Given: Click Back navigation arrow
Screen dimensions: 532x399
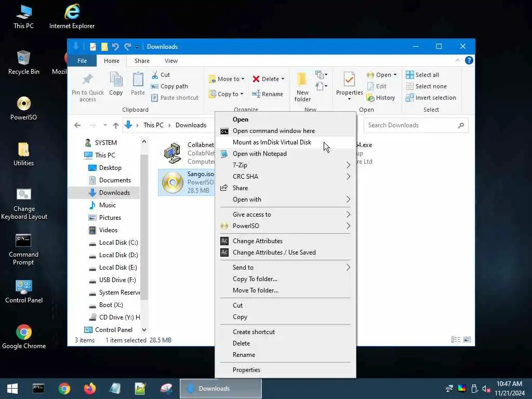Looking at the screenshot, I should click(x=78, y=125).
